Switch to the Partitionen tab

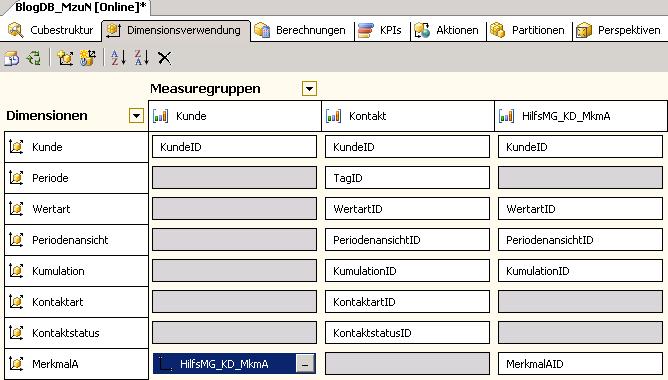[527, 30]
